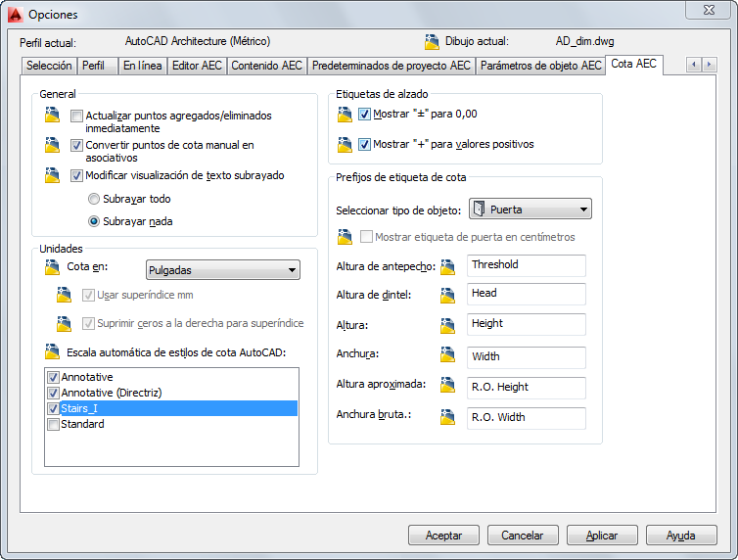Click the Height prefix input field
738x560 pixels.
tap(527, 324)
